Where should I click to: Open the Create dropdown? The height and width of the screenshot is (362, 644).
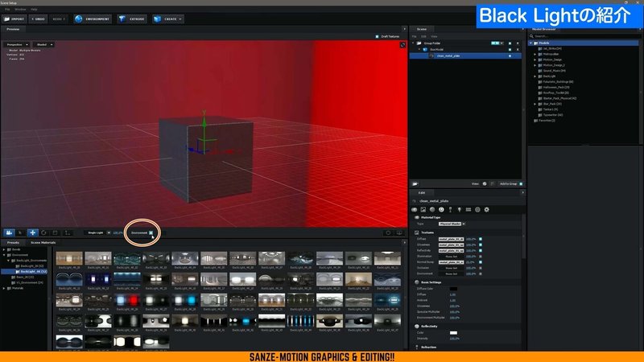[x=168, y=19]
